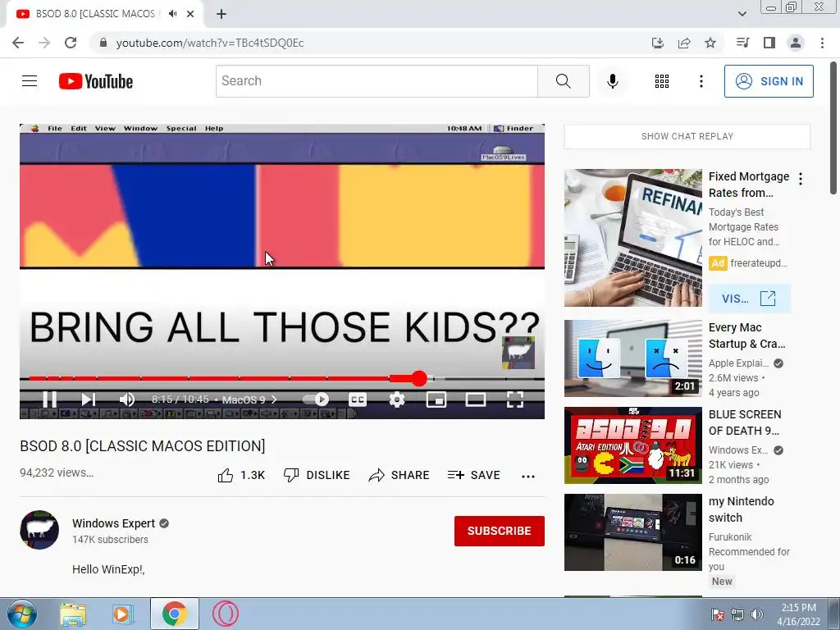
Task: Toggle the autoplay switch
Action: [316, 399]
